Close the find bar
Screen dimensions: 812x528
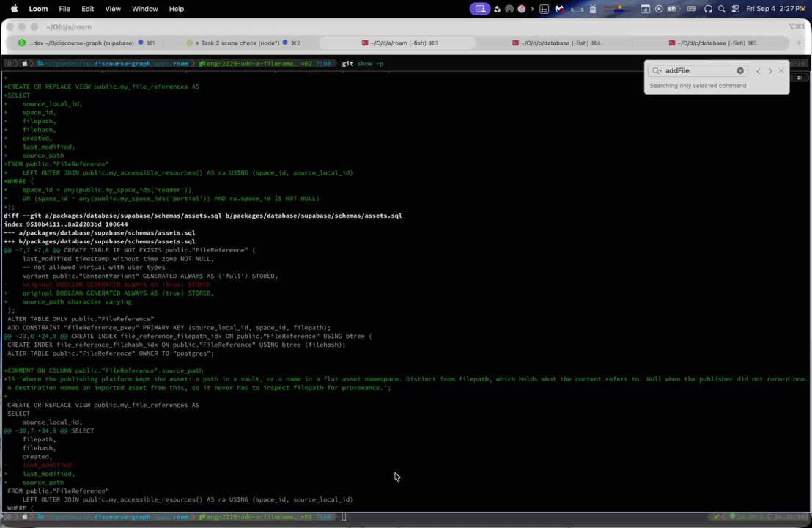781,70
